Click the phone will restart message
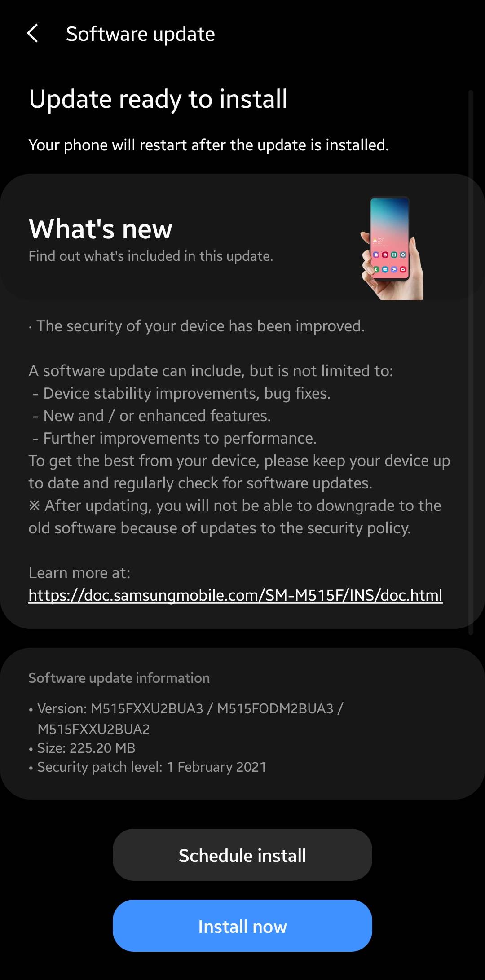This screenshot has width=485, height=980. click(x=209, y=145)
